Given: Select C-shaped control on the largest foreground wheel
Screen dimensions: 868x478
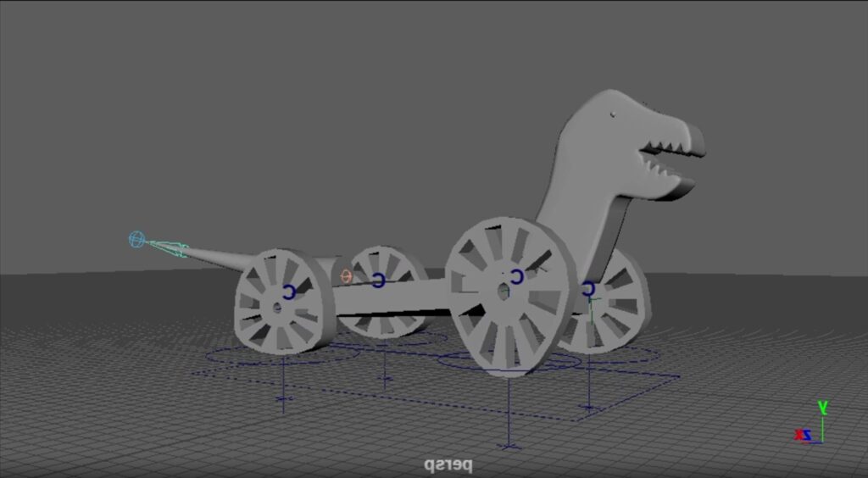Looking at the screenshot, I should 517,276.
